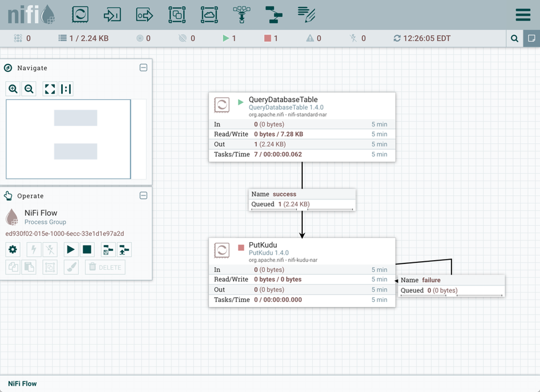Select the Label icon from the component toolbar
540x392 pixels.
pos(306,15)
